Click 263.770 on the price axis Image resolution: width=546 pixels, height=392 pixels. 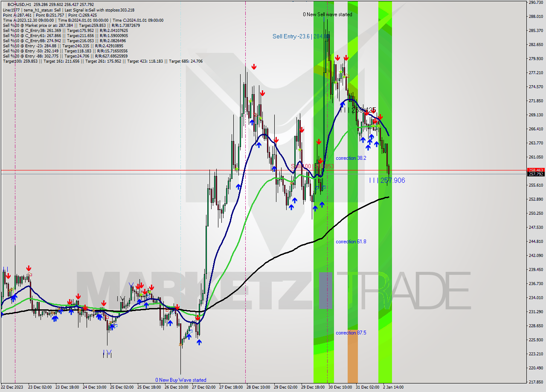[x=536, y=143]
